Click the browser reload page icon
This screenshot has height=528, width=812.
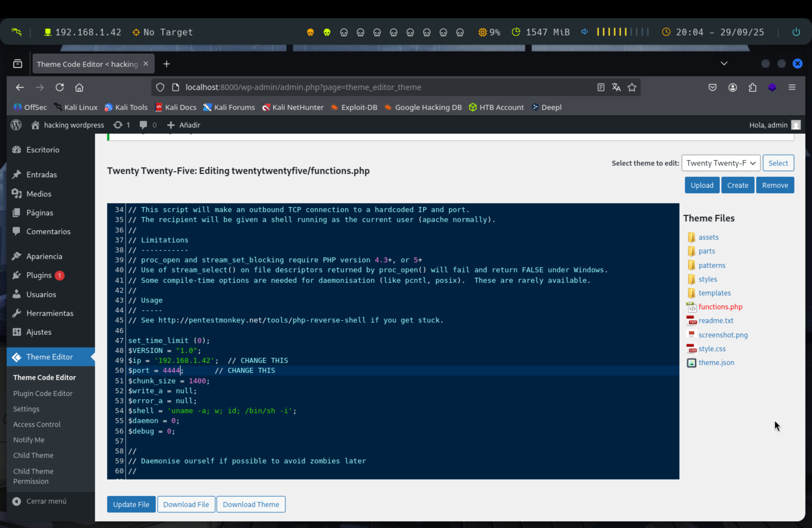(60, 87)
